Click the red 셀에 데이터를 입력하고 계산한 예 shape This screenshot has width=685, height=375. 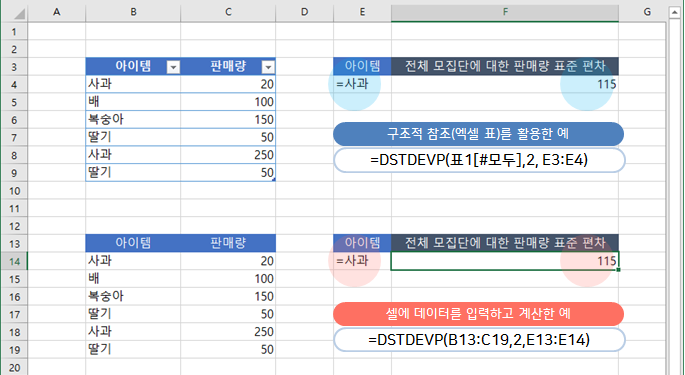tap(478, 314)
